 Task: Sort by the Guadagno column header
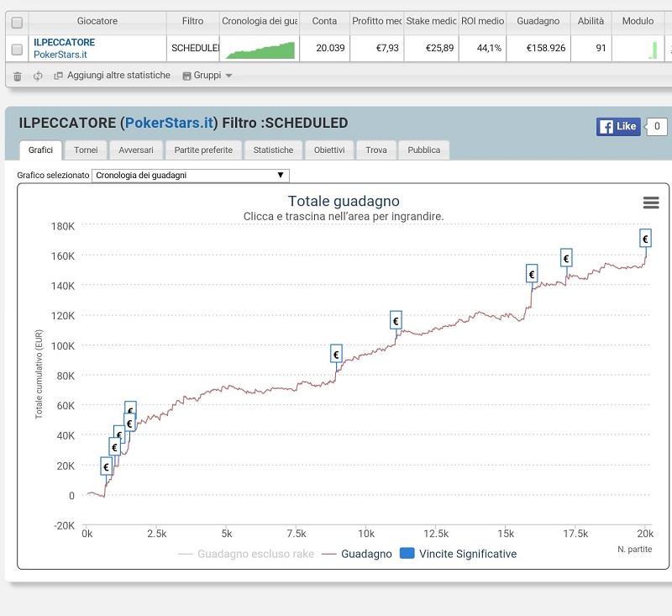tap(538, 21)
